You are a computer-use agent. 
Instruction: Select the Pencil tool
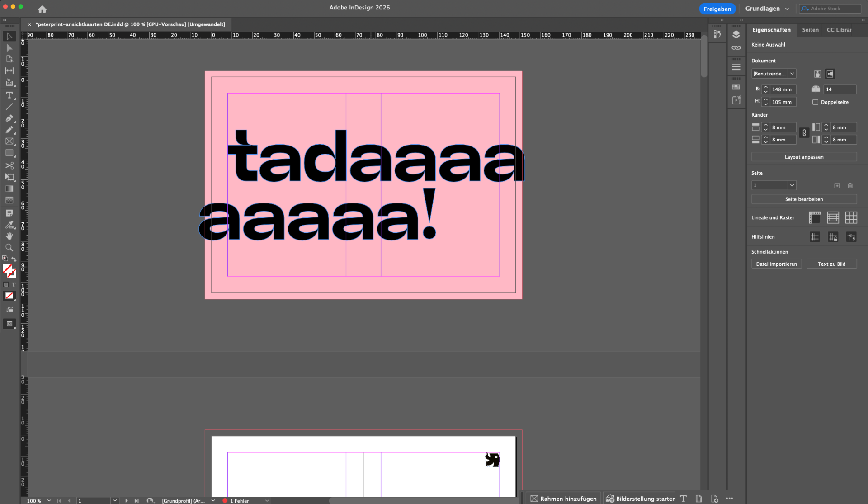(x=9, y=130)
